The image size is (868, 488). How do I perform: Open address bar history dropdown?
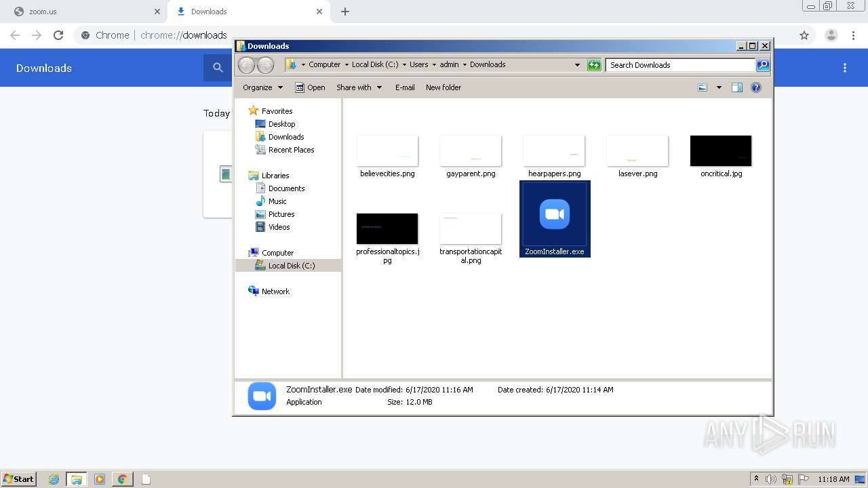pos(577,65)
